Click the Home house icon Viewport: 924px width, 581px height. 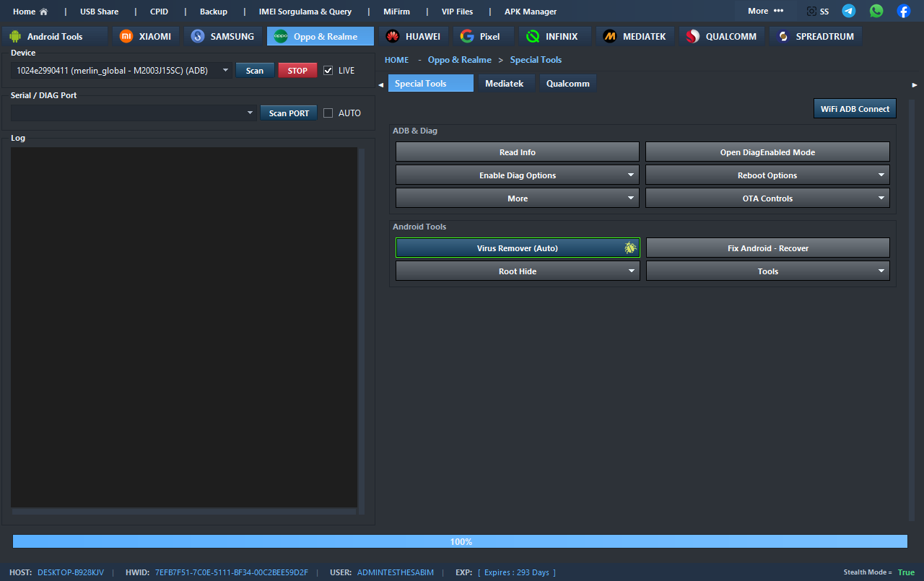click(x=44, y=12)
